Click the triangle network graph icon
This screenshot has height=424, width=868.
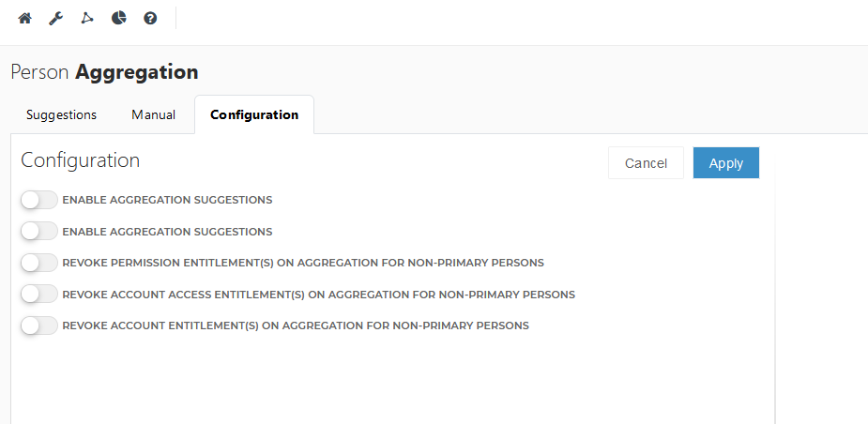pyautogui.click(x=87, y=18)
